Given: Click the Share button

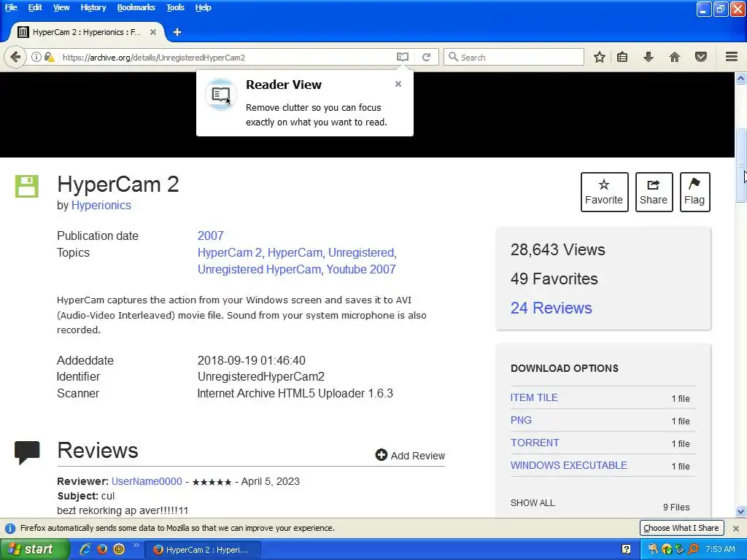Looking at the screenshot, I should (654, 192).
